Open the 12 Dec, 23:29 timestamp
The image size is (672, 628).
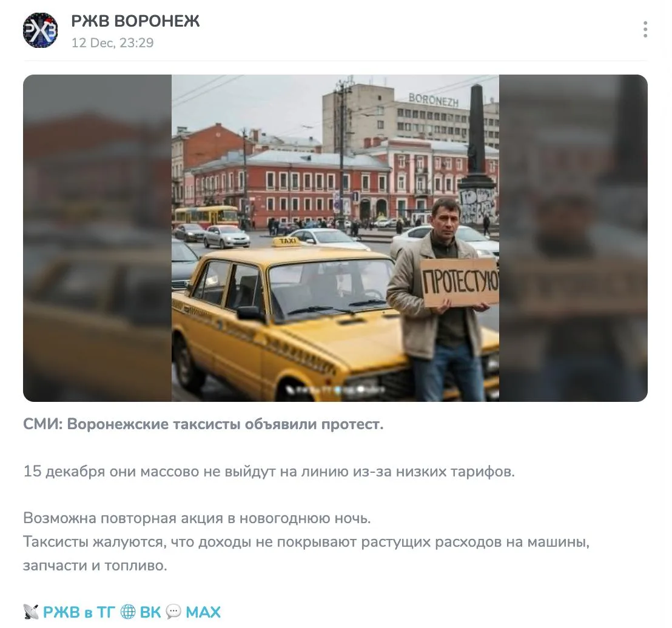(112, 43)
